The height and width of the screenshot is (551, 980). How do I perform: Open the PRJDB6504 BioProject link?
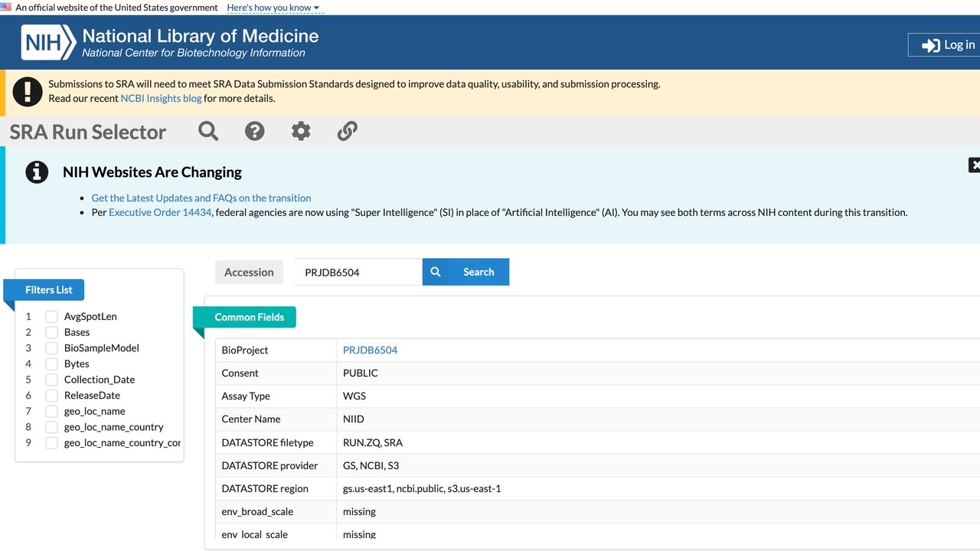(x=370, y=350)
